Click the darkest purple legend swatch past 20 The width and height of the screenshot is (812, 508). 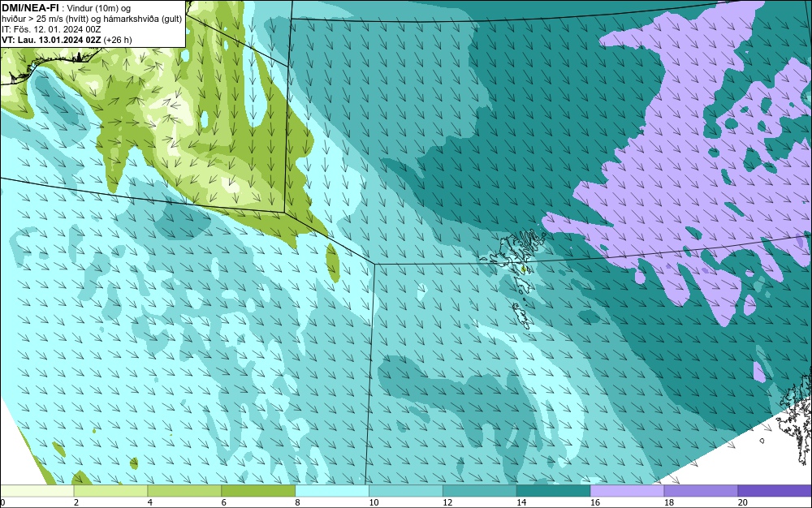(775, 490)
